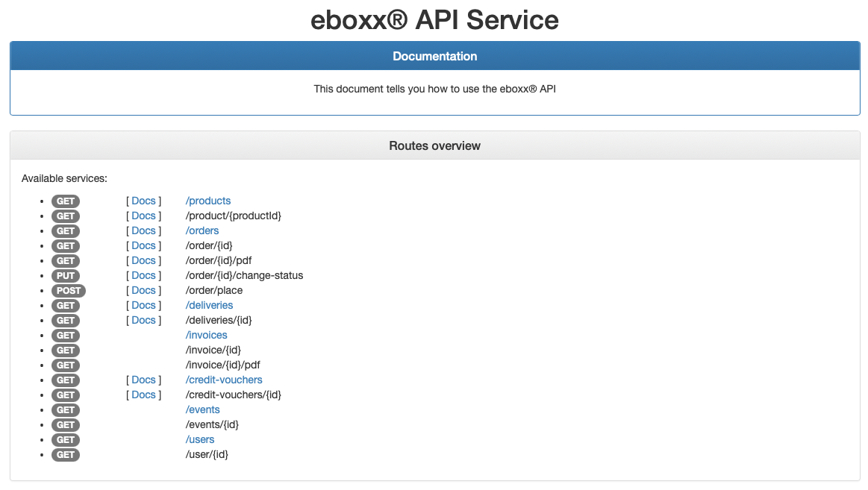Viewport: 868px width, 490px height.
Task: Follow the /deliveries route link
Action: point(209,305)
